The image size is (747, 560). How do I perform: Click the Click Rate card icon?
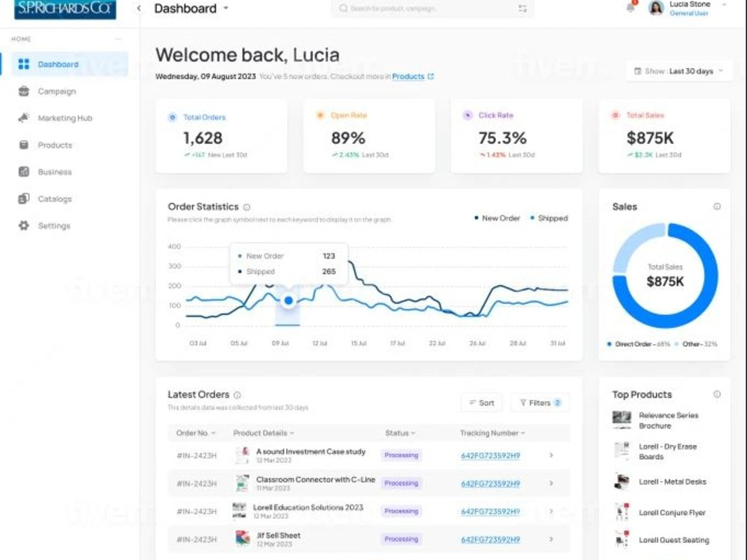[x=468, y=115]
